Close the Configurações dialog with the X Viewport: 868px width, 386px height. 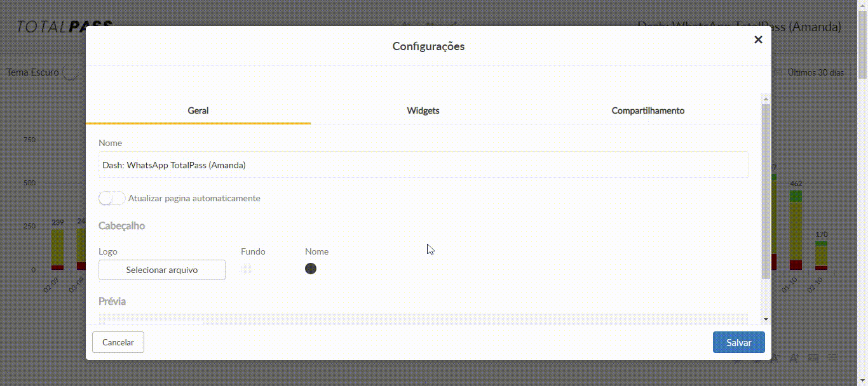757,39
